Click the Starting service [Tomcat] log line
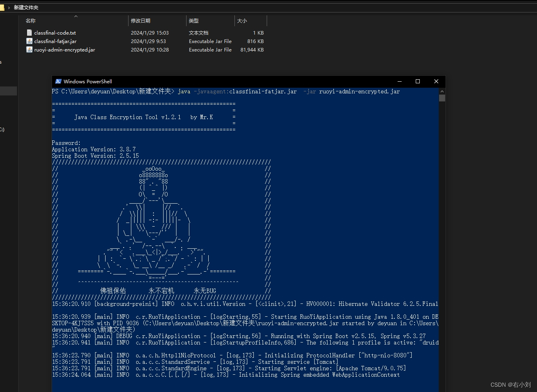 [x=195, y=362]
